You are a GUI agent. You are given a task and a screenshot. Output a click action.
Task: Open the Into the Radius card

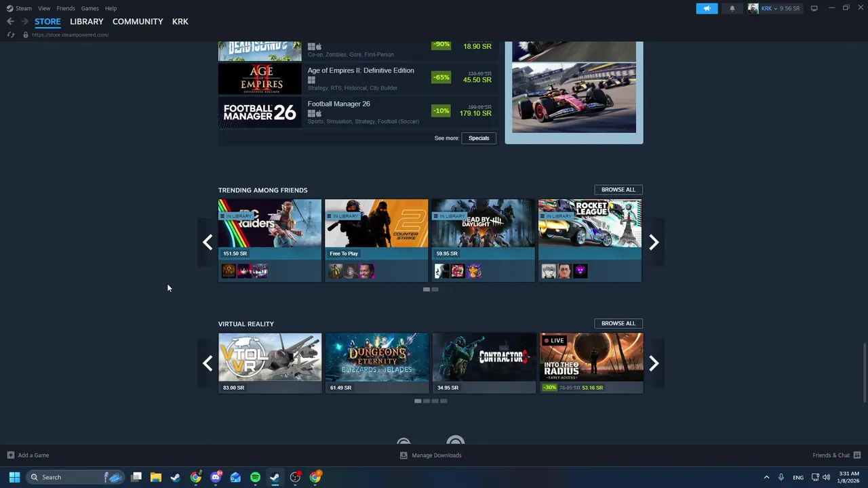[x=590, y=363]
